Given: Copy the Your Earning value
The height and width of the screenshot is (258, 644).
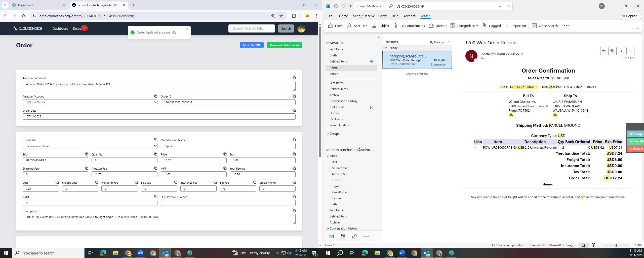Looking at the screenshot, I should (x=294, y=168).
